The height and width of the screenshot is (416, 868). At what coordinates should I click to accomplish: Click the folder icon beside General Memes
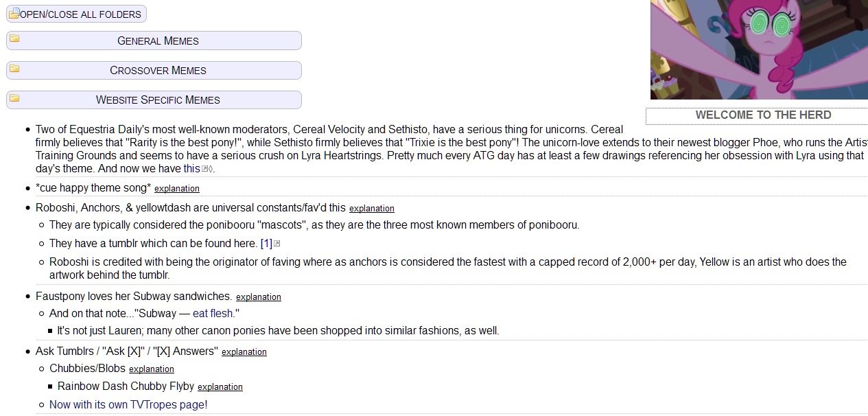coord(14,38)
